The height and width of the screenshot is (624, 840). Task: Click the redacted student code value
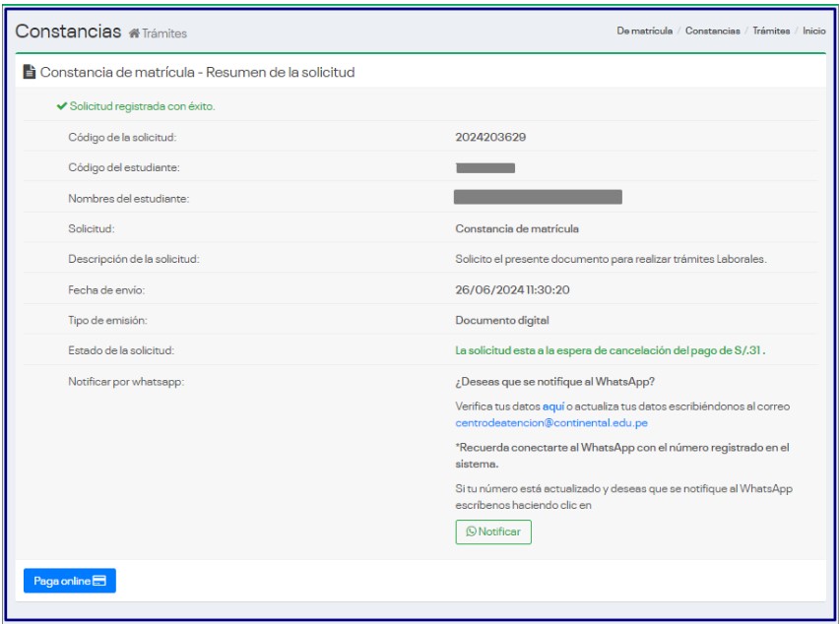pyautogui.click(x=485, y=168)
